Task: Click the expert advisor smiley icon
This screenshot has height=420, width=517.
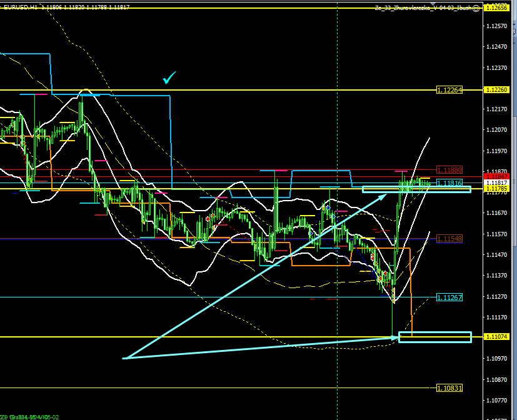Action: [476, 9]
